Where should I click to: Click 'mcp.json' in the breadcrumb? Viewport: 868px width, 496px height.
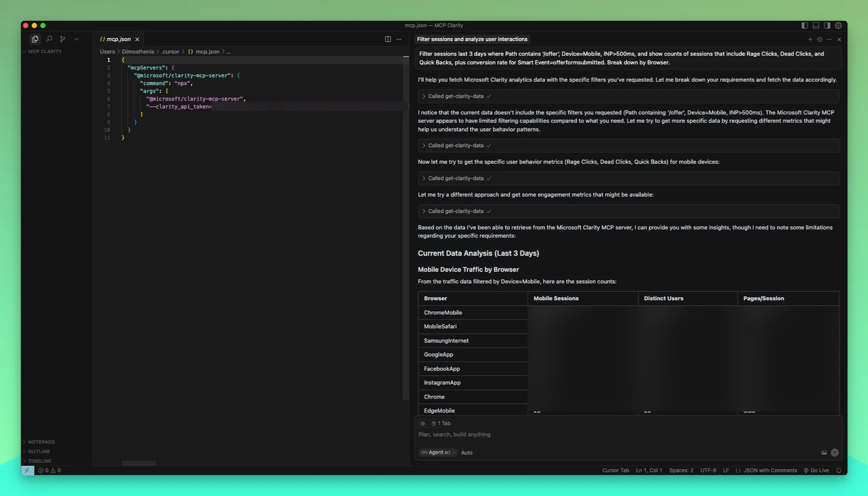click(x=207, y=51)
